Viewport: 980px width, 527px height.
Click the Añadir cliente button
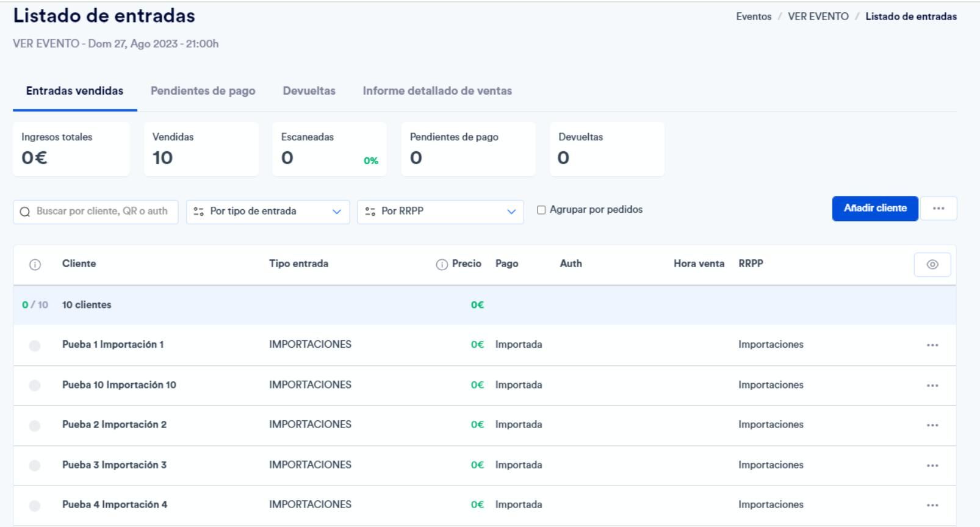coord(875,209)
